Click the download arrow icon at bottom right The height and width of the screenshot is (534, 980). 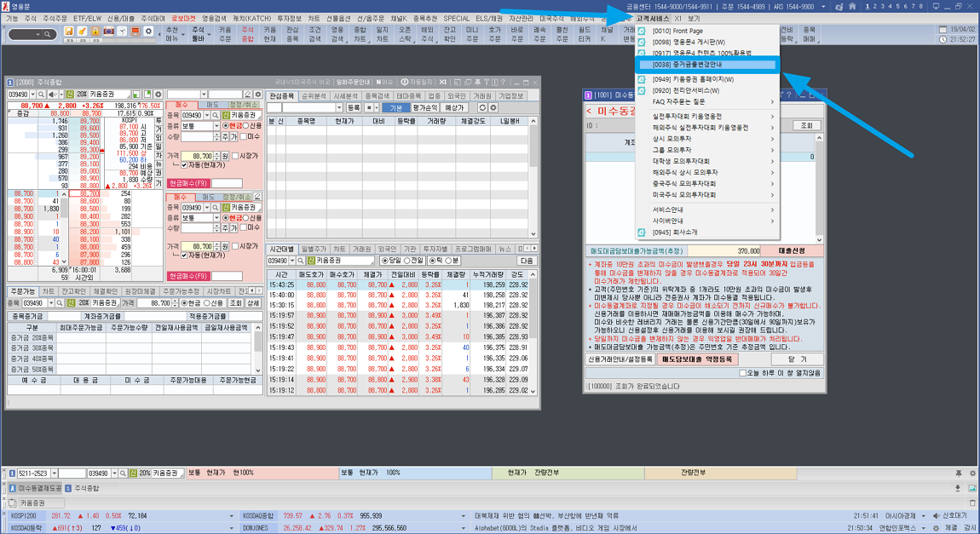pyautogui.click(x=958, y=488)
